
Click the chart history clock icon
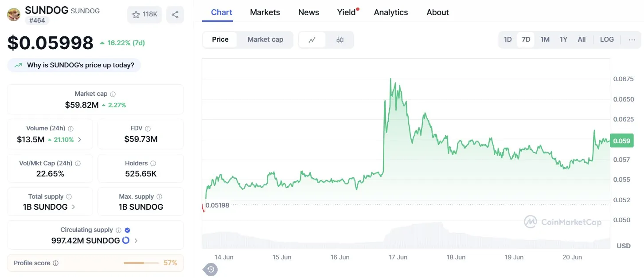point(211,269)
